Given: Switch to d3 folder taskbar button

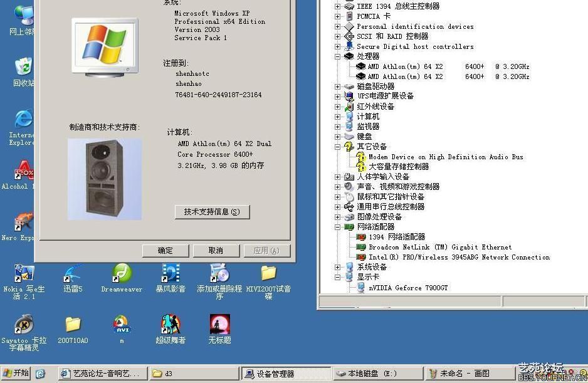Looking at the screenshot, I should (x=194, y=374).
